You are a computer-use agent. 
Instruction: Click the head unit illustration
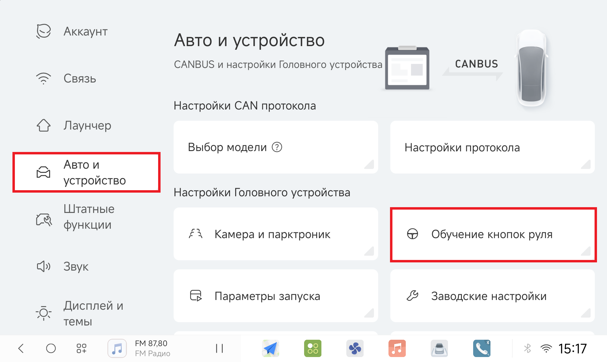(407, 68)
